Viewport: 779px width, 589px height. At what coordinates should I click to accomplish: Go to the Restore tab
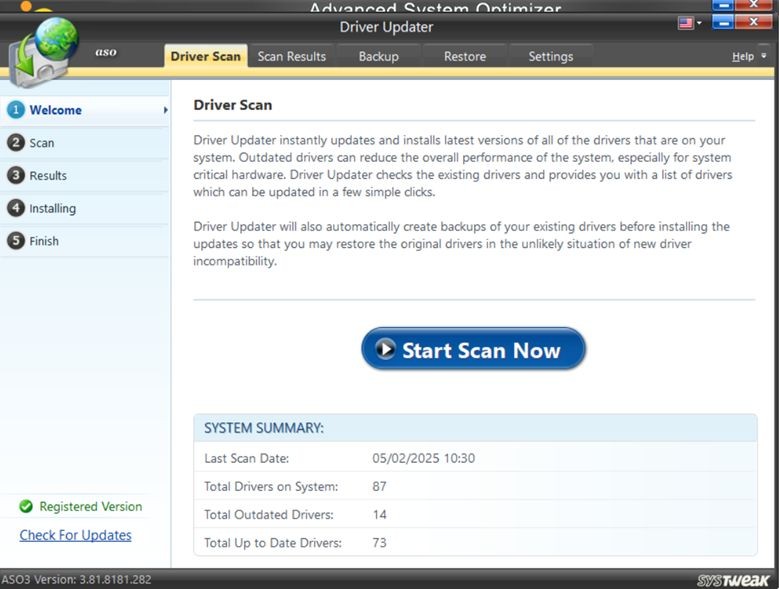pyautogui.click(x=464, y=57)
